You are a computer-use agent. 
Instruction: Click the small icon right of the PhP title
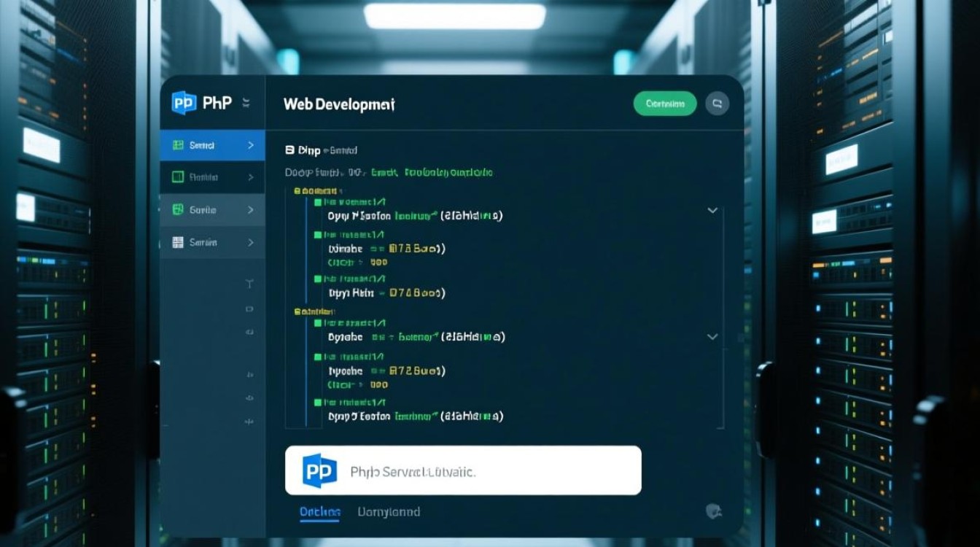246,103
